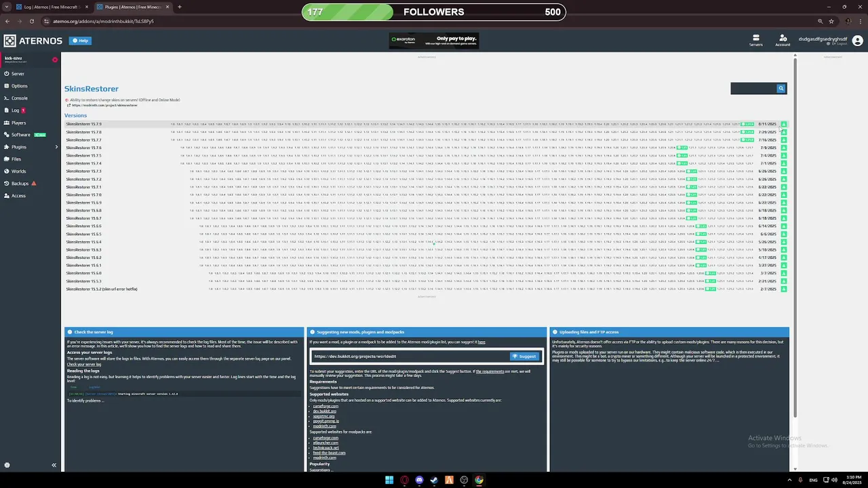The width and height of the screenshot is (868, 488).
Task: Open Backups in the sidebar
Action: pyautogui.click(x=20, y=184)
